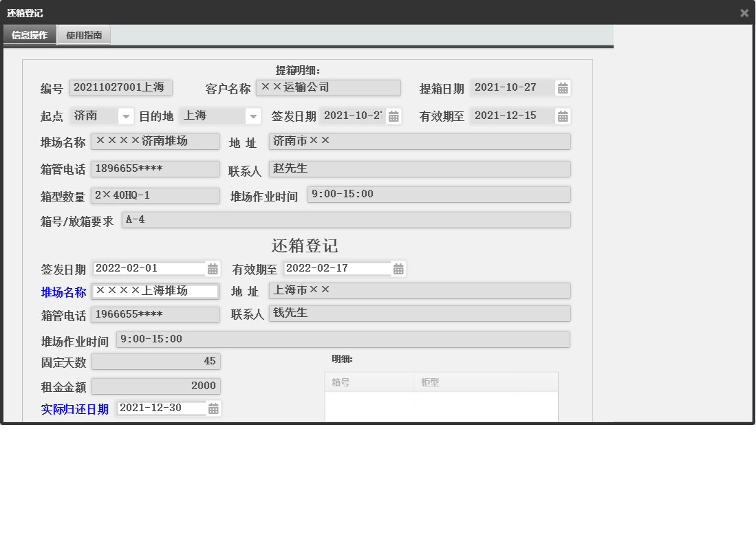The width and height of the screenshot is (756, 548).
Task: Select the 固定天数 field showing 45
Action: coord(155,361)
